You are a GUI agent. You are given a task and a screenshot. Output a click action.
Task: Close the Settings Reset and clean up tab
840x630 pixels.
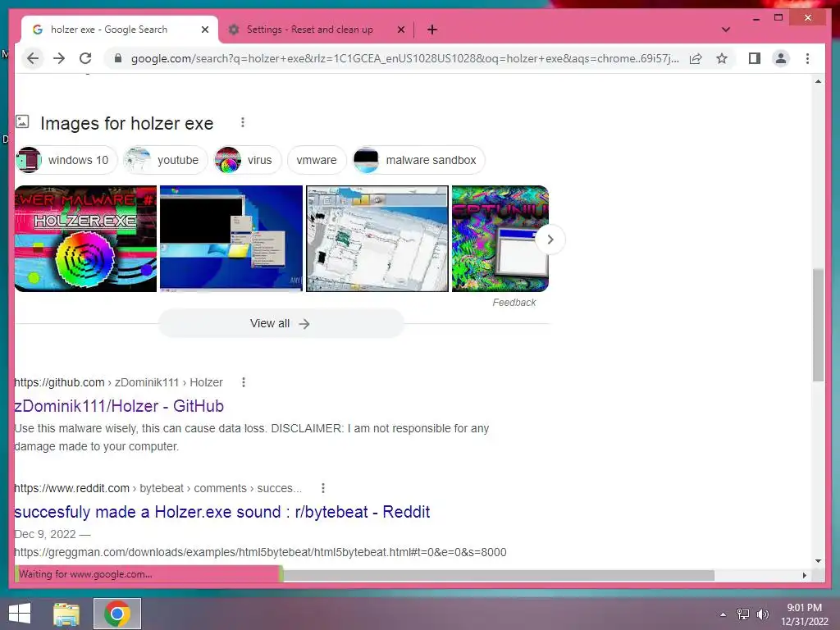coord(400,30)
